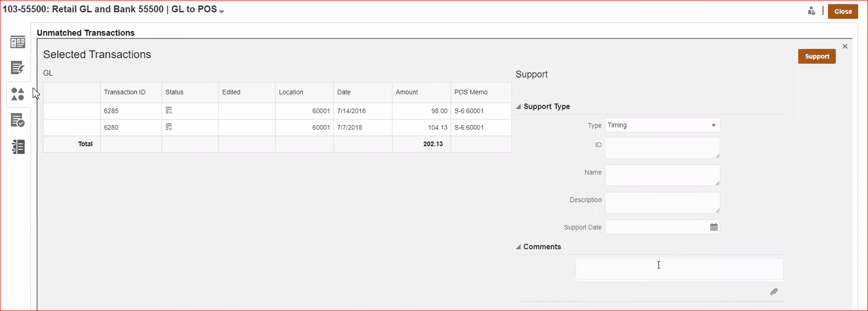Click the Location column header
Viewport: 868px width, 311px height.
tap(304, 92)
